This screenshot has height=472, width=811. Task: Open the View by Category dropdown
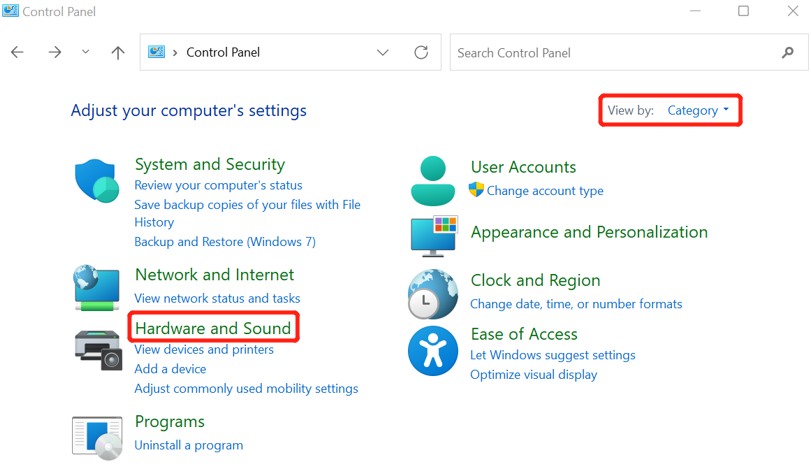tap(697, 110)
